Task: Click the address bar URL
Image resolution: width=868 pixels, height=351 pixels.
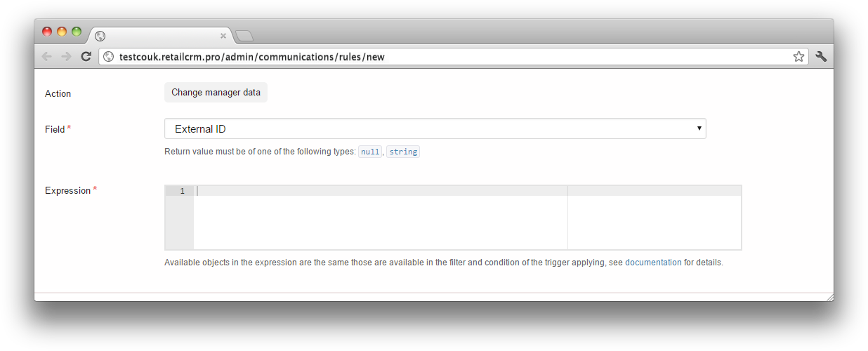Action: 252,57
